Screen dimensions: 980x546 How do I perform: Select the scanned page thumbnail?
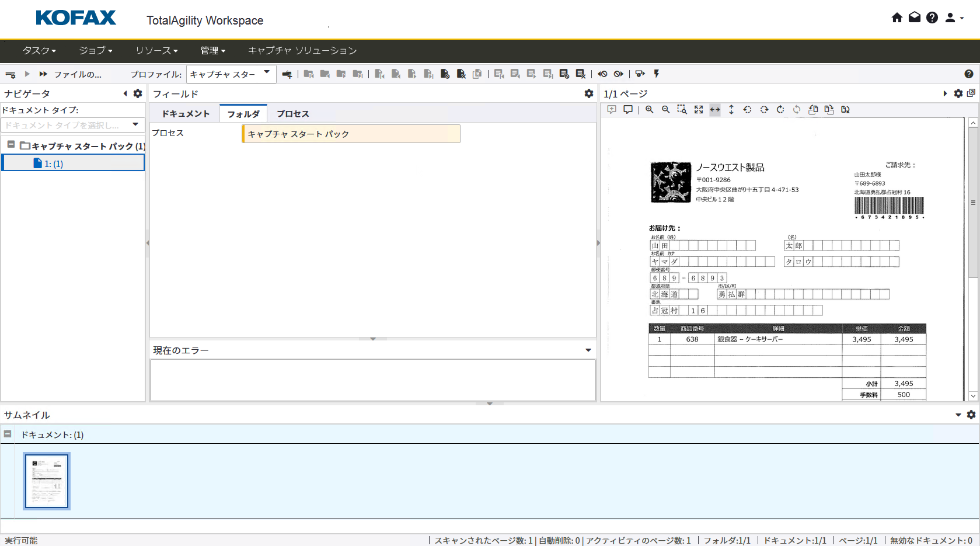coord(47,481)
